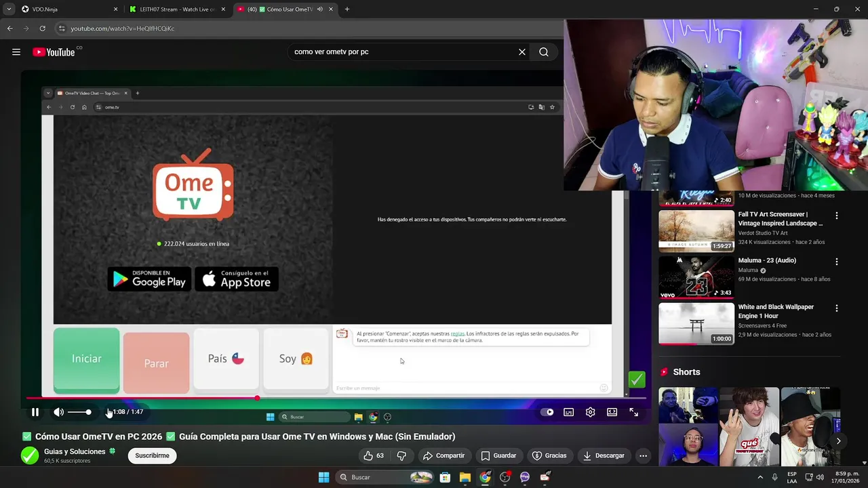Select the Chrome icon in the taskbar
Screen dimensions: 868x488
485,477
